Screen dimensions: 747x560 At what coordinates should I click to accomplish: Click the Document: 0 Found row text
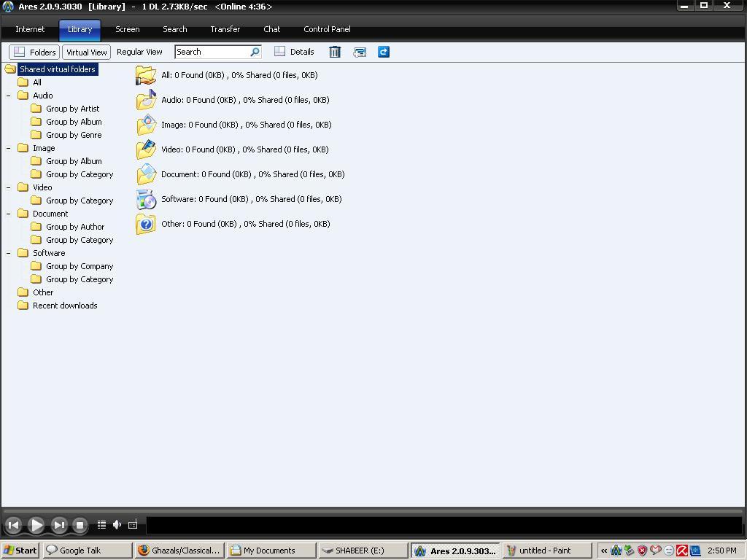click(x=253, y=174)
